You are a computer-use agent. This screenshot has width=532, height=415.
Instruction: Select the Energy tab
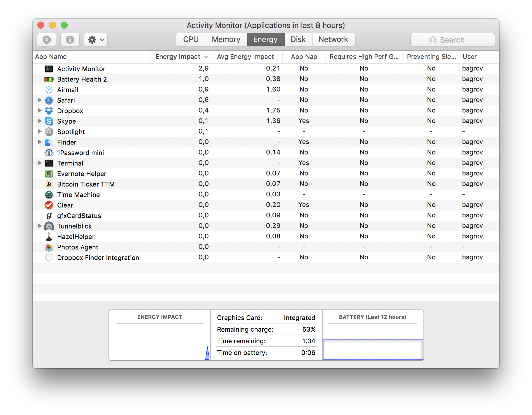coord(266,40)
